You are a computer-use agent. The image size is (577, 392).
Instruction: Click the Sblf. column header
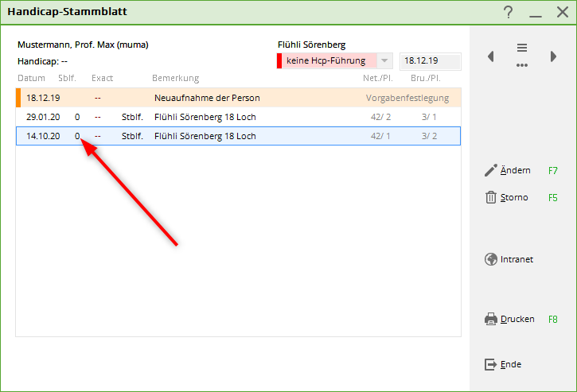(x=67, y=78)
